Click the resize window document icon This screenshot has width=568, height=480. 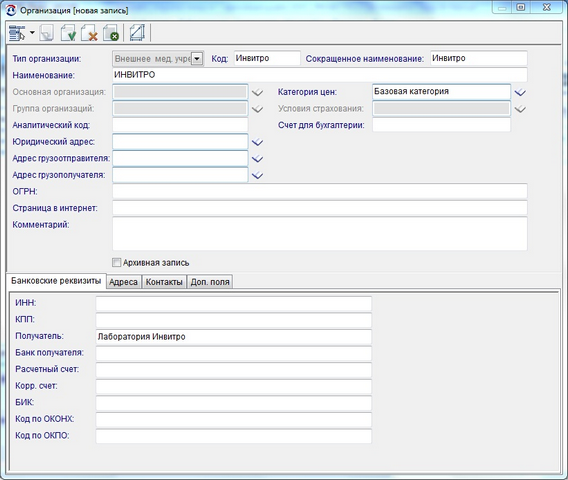[x=137, y=33]
